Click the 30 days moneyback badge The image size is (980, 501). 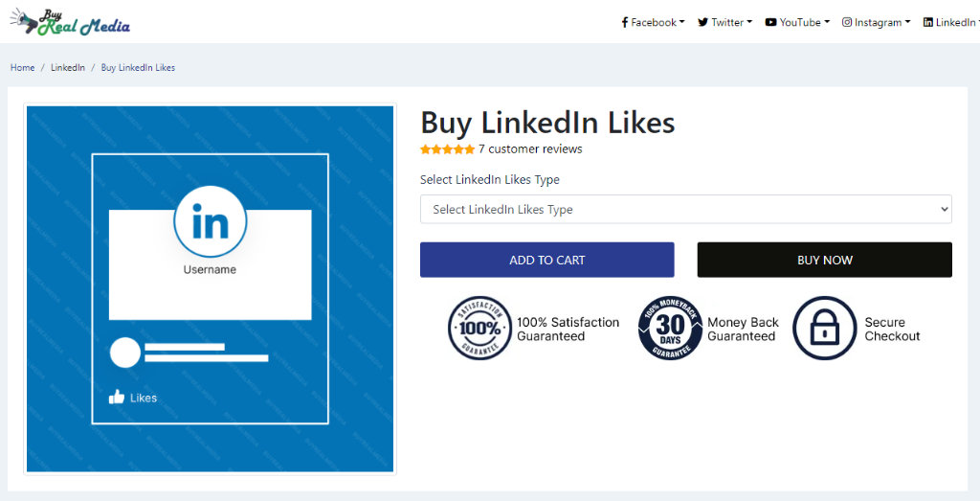[670, 328]
